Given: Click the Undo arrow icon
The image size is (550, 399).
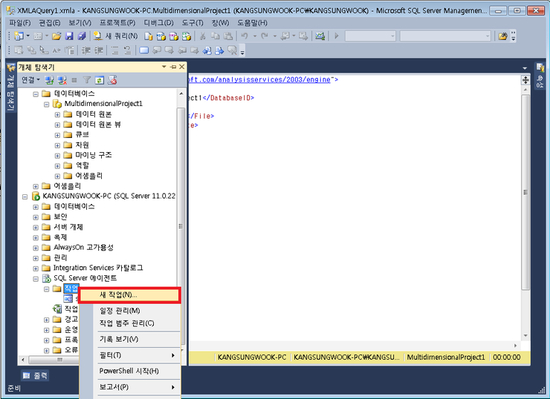Looking at the screenshot, I should [x=245, y=36].
